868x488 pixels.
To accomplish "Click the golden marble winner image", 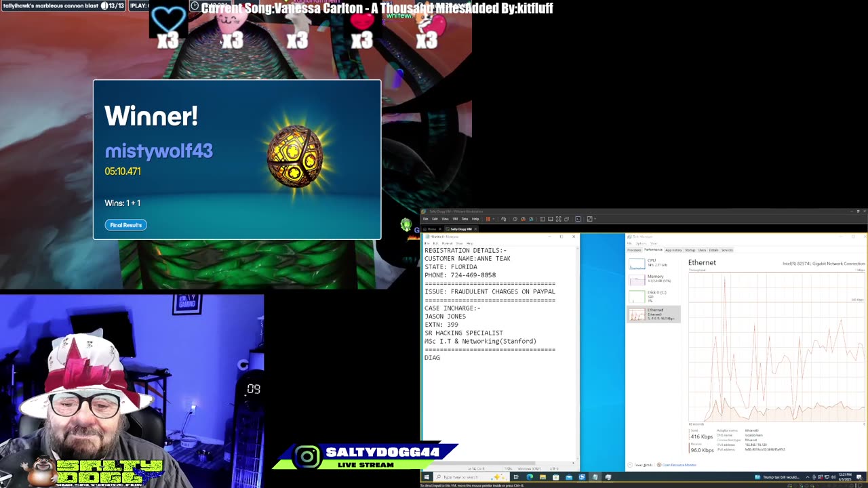I will (295, 156).
